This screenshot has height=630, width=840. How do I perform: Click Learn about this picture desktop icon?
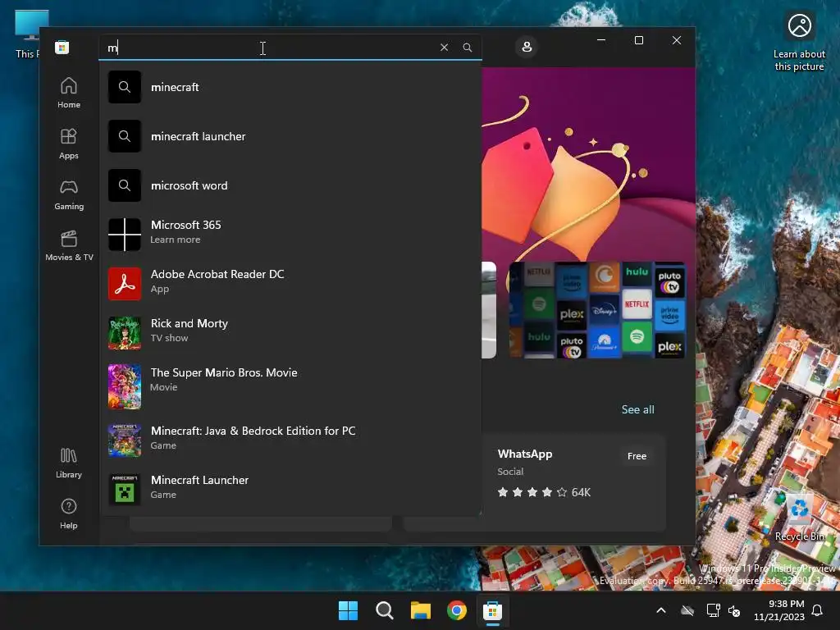point(799,42)
